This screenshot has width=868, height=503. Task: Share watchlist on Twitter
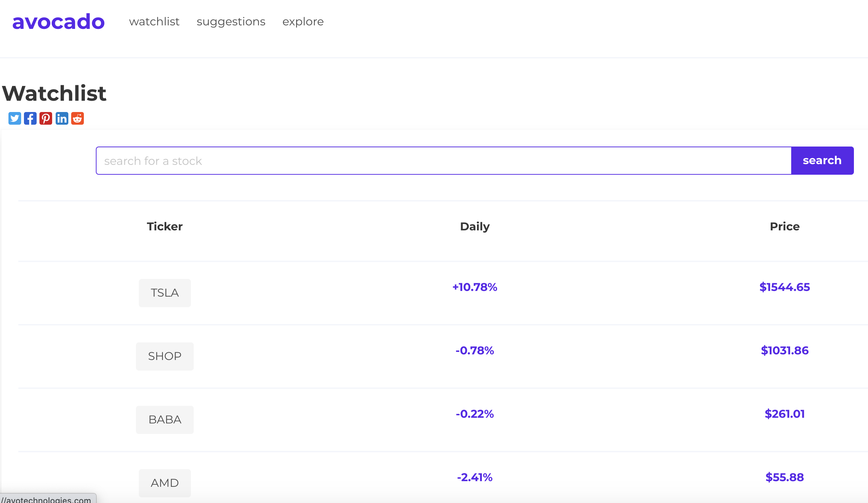coord(15,118)
